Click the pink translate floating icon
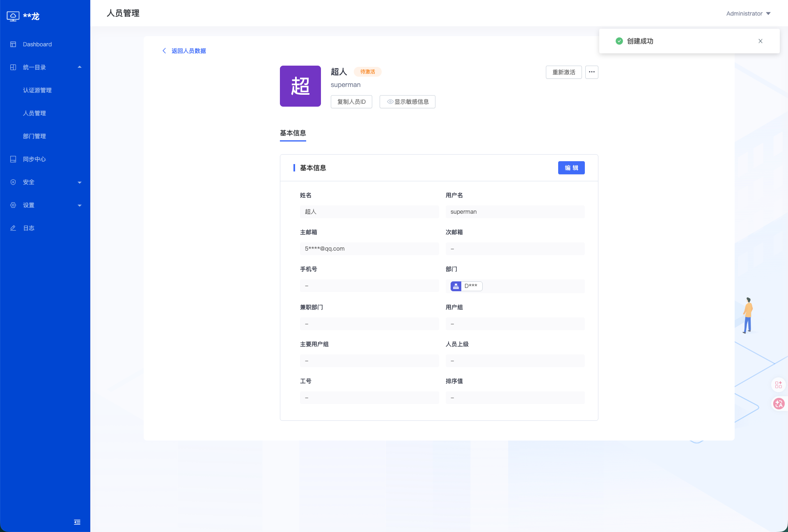Image resolution: width=788 pixels, height=532 pixels. (x=779, y=404)
